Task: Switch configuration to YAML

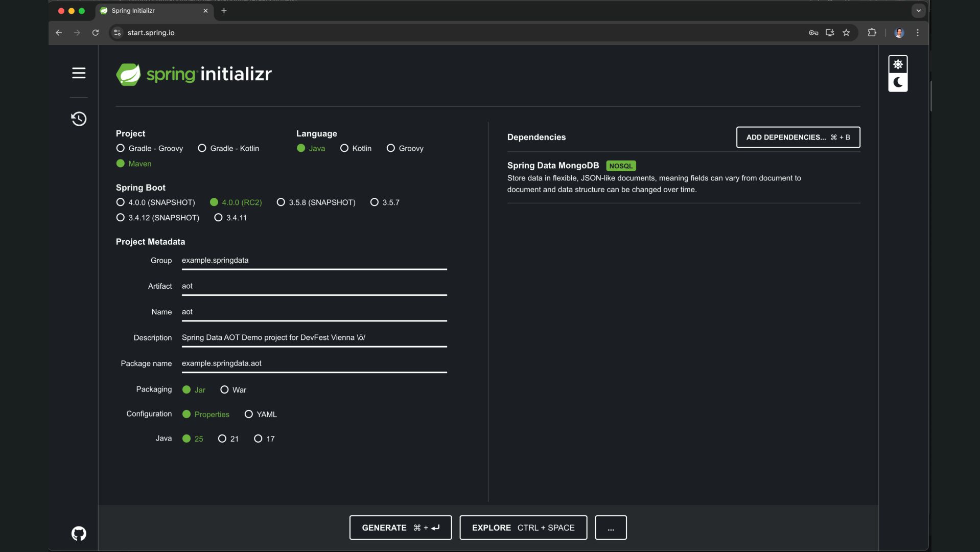Action: pyautogui.click(x=249, y=415)
